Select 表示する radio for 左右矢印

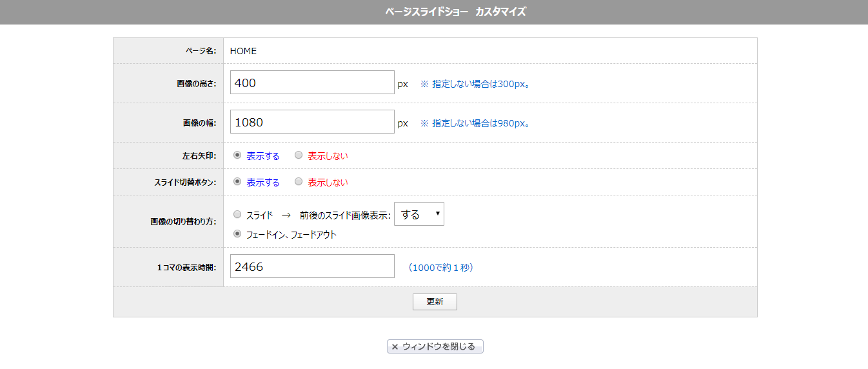click(x=237, y=155)
